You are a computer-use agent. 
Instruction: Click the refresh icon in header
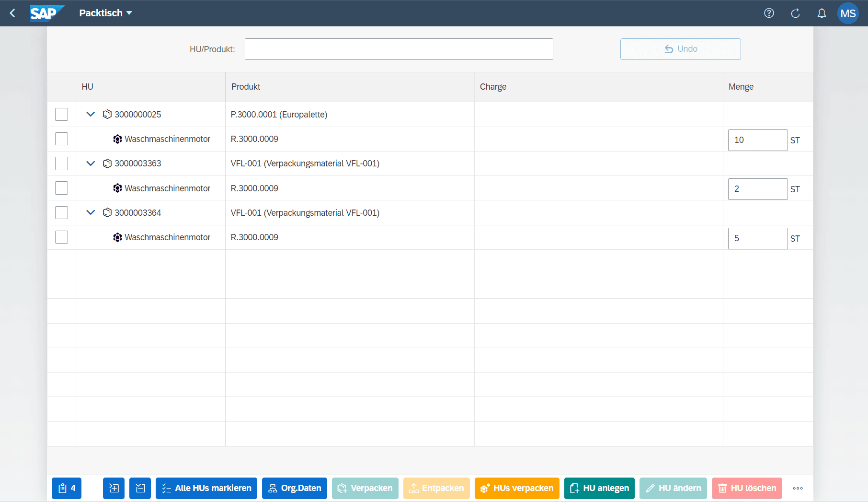pyautogui.click(x=795, y=13)
